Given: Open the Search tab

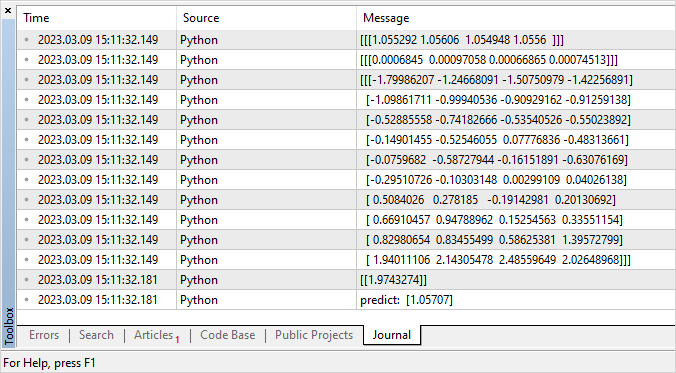Looking at the screenshot, I should pyautogui.click(x=96, y=335).
